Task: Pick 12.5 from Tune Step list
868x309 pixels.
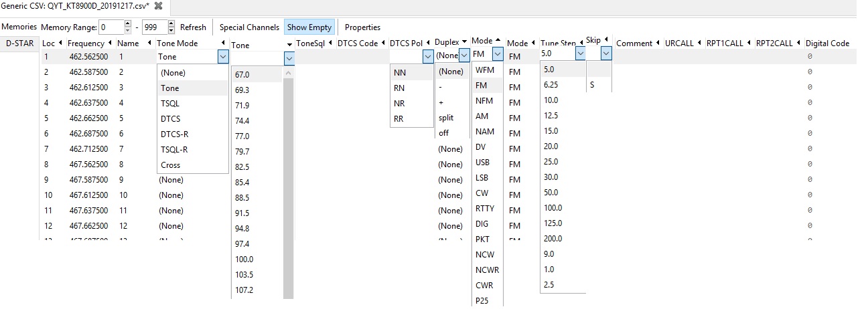Action: pos(551,116)
